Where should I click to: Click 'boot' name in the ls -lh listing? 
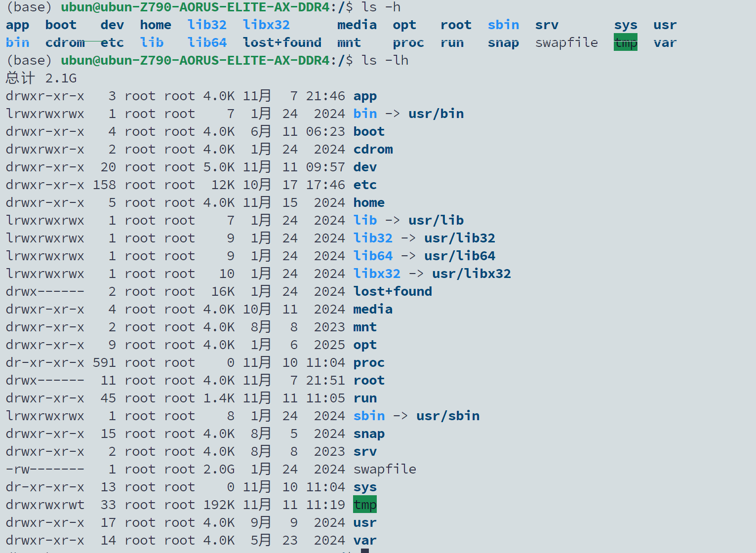click(x=369, y=131)
